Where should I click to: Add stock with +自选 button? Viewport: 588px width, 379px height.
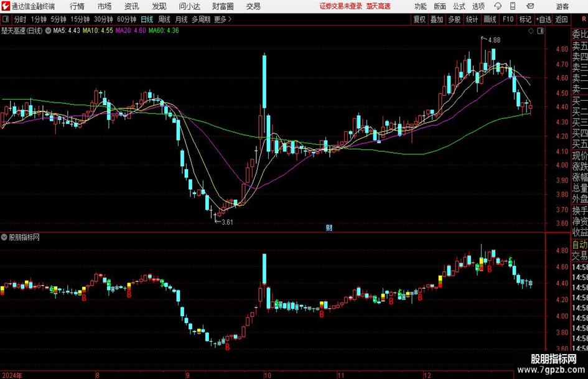(544, 19)
